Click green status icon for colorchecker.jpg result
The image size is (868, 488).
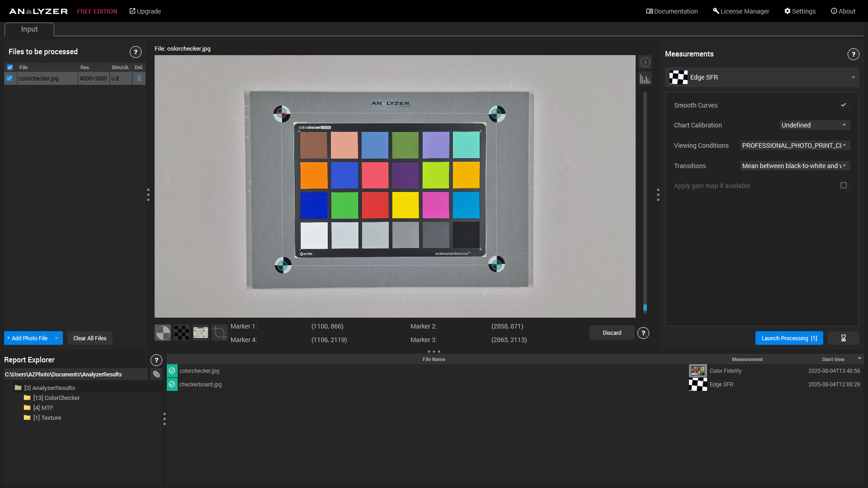tap(172, 371)
